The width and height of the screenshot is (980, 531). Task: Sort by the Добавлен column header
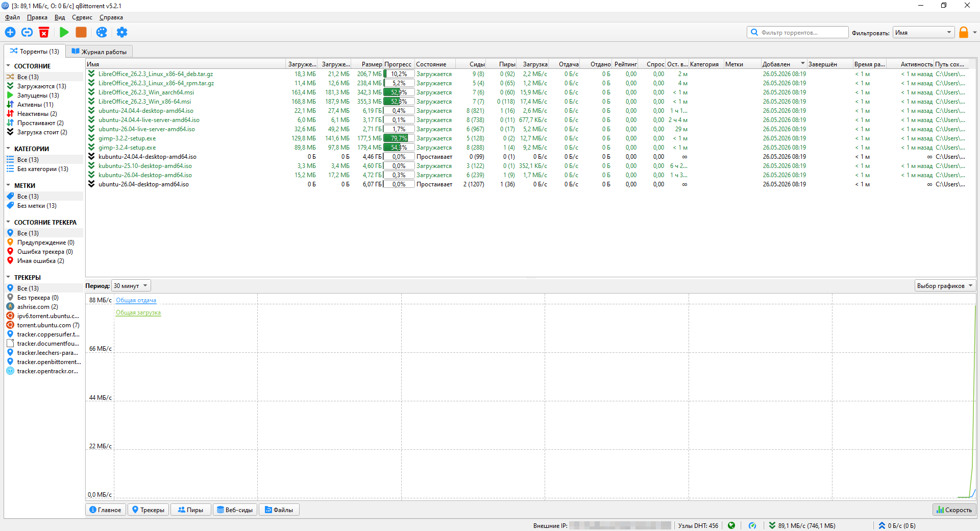783,64
